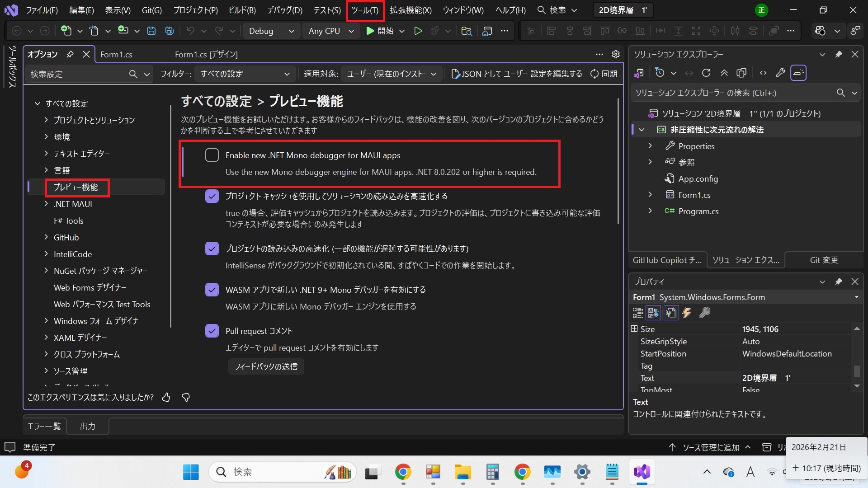Click the Solution Explorer wrench properties icon
The image size is (868, 488).
coord(780,73)
